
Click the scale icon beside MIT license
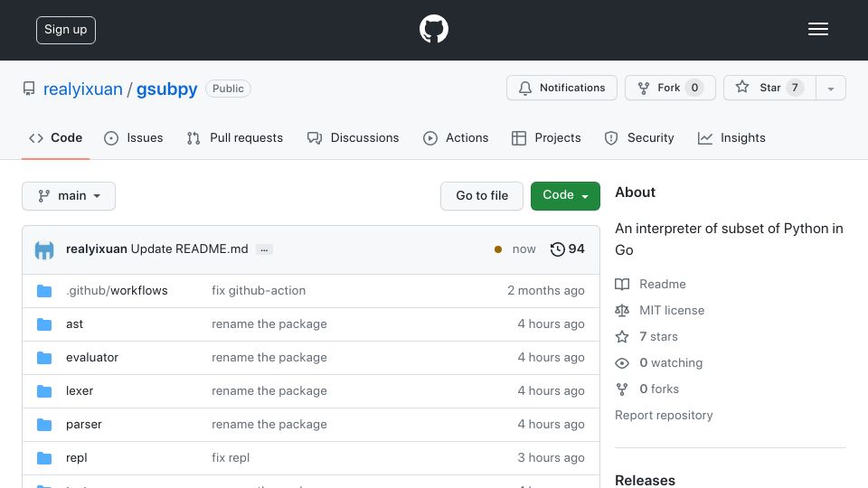[x=622, y=310]
